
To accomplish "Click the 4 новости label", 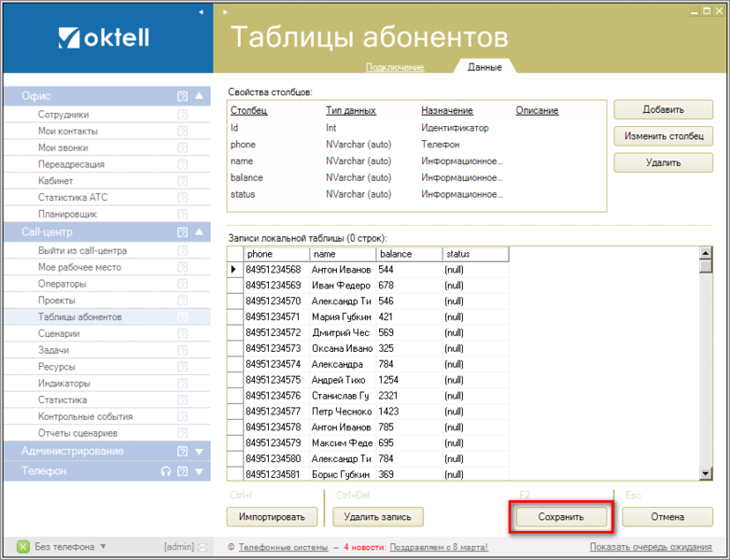I will point(365,547).
